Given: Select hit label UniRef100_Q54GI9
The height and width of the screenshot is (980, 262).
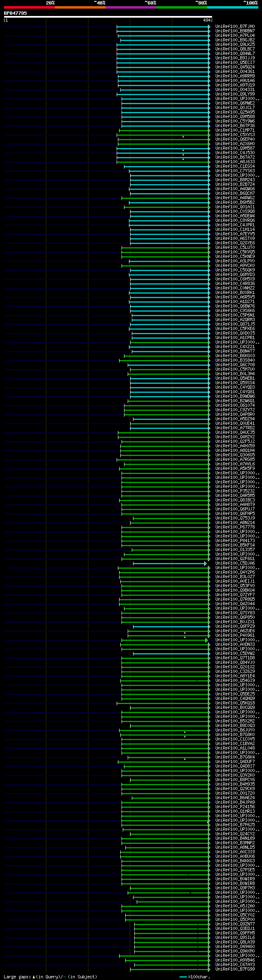Looking at the screenshot, I should tap(235, 681).
